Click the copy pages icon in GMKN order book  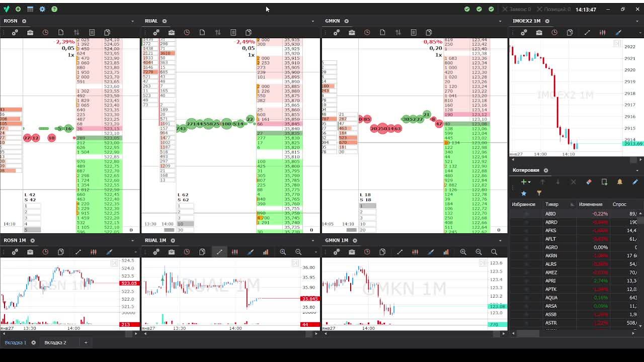coord(429,32)
